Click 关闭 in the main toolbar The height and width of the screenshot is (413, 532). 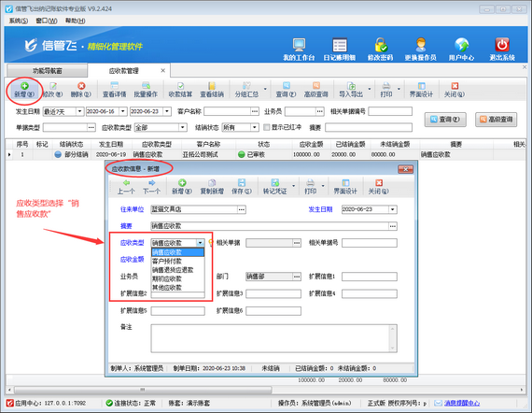(455, 90)
